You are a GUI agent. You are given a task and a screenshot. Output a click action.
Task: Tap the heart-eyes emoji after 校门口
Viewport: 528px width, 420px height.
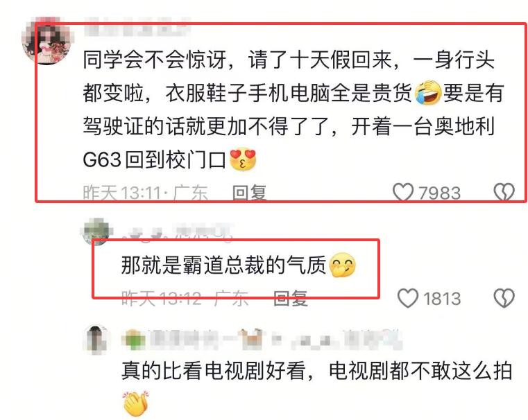tap(243, 159)
